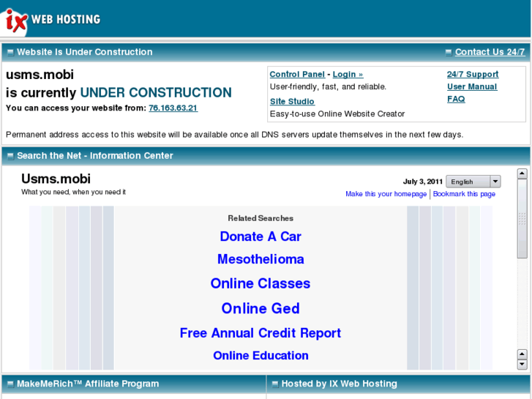Screen dimensions: 532x399
Task: Open Free Annual Credit Report search
Action: 261,333
